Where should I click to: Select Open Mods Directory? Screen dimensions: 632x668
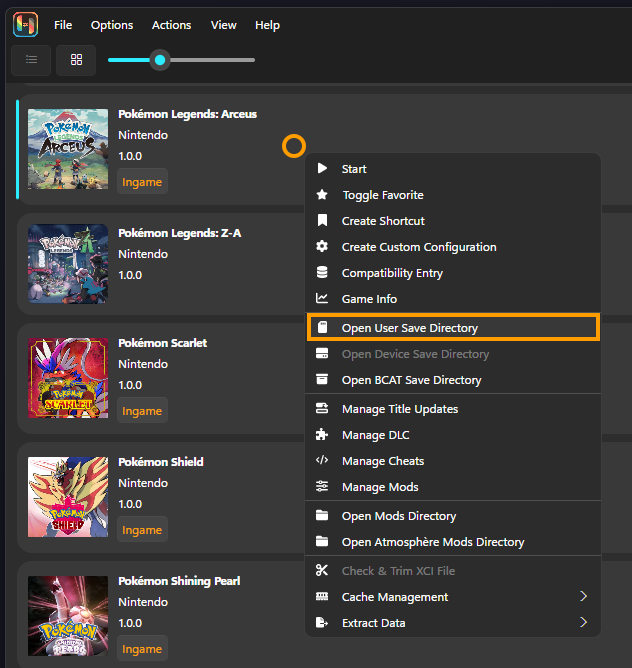tap(453, 516)
